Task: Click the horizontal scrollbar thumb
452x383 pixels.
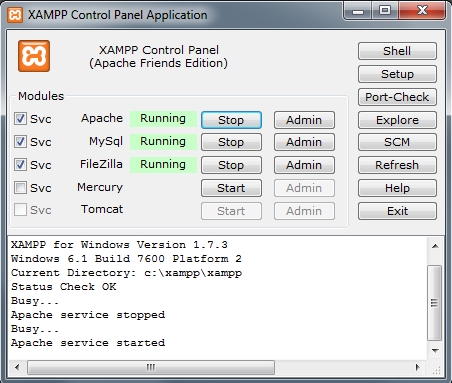Action: pyautogui.click(x=151, y=367)
